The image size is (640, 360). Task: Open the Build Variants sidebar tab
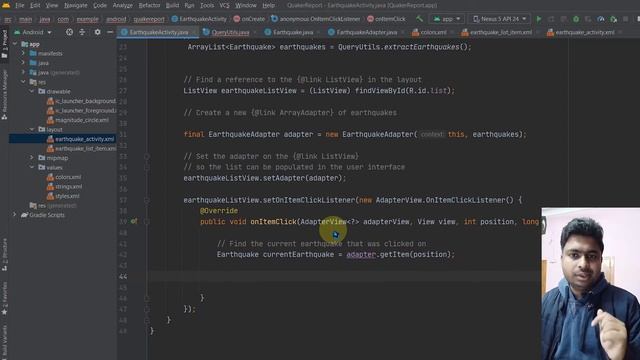4,341
